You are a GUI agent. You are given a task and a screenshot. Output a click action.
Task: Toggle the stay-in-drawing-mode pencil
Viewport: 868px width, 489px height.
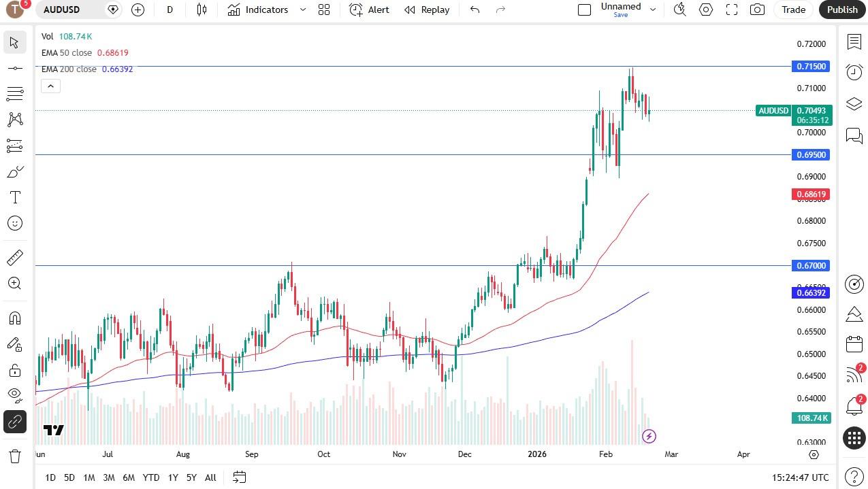pos(15,344)
